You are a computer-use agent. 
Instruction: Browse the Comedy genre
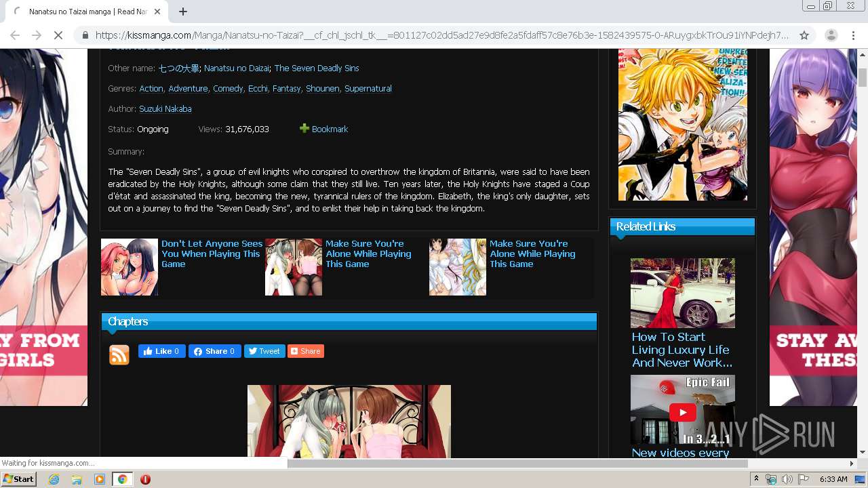tap(228, 88)
